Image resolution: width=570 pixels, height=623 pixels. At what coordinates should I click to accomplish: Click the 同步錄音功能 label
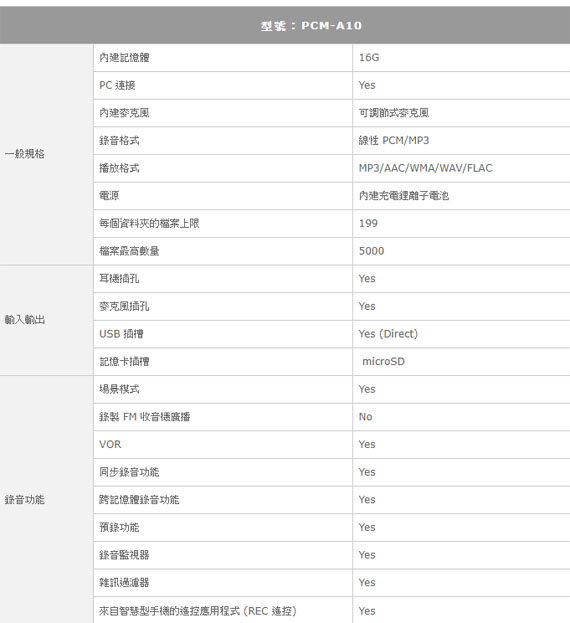tap(129, 472)
